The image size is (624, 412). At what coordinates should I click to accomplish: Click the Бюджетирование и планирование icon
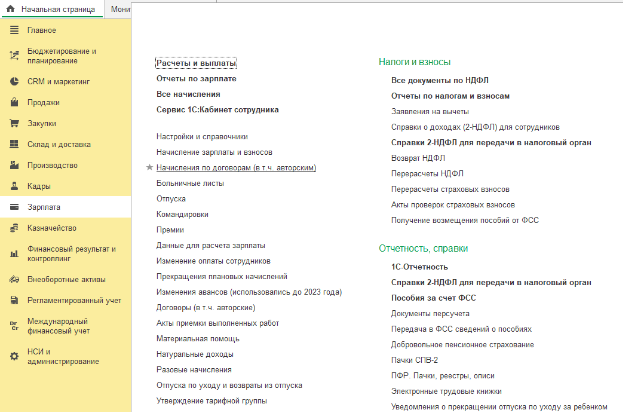click(14, 56)
